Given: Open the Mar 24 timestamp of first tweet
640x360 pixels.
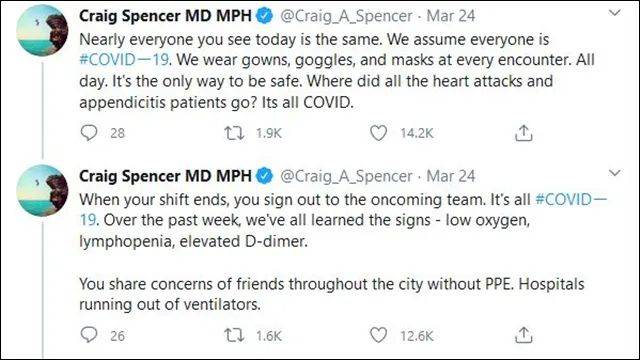Looking at the screenshot, I should [451, 16].
